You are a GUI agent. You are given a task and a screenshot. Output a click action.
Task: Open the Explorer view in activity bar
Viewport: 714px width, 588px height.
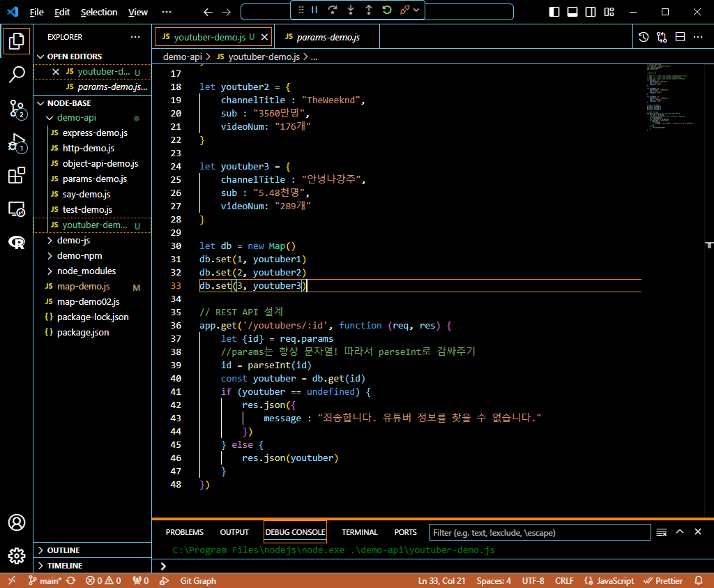(x=17, y=41)
